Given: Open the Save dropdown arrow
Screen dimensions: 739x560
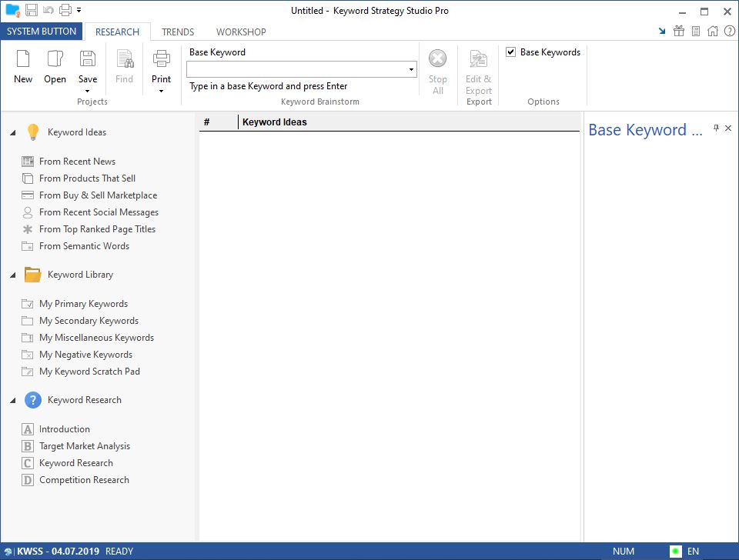Looking at the screenshot, I should coord(88,92).
